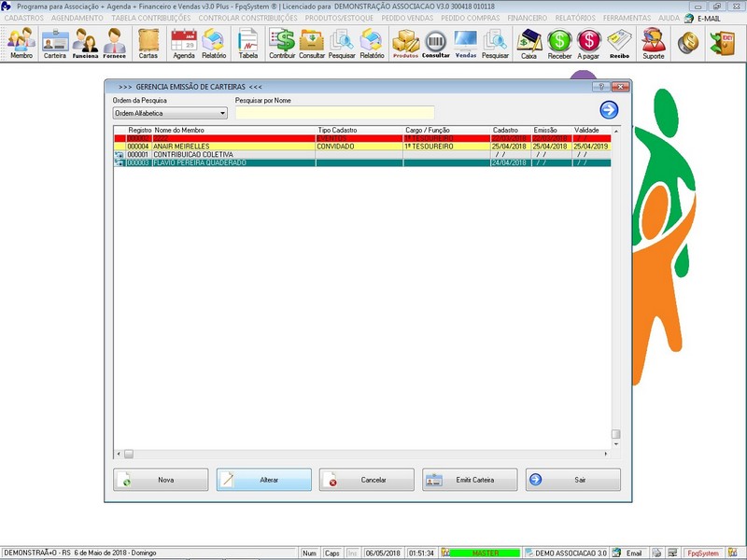Screen dimensions: 747x560
Task: Click the dialog help question-mark button
Action: click(601, 87)
